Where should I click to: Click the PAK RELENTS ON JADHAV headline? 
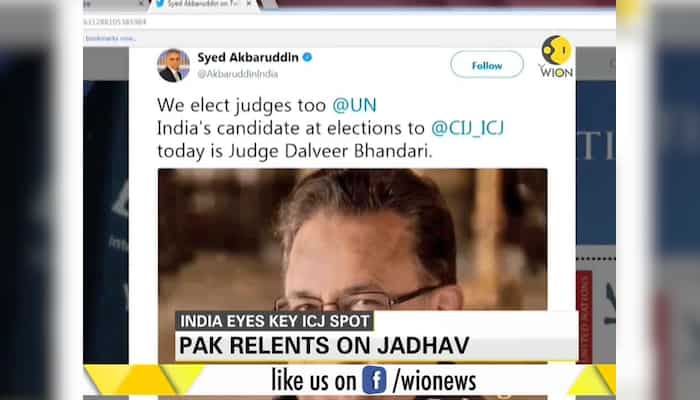324,346
